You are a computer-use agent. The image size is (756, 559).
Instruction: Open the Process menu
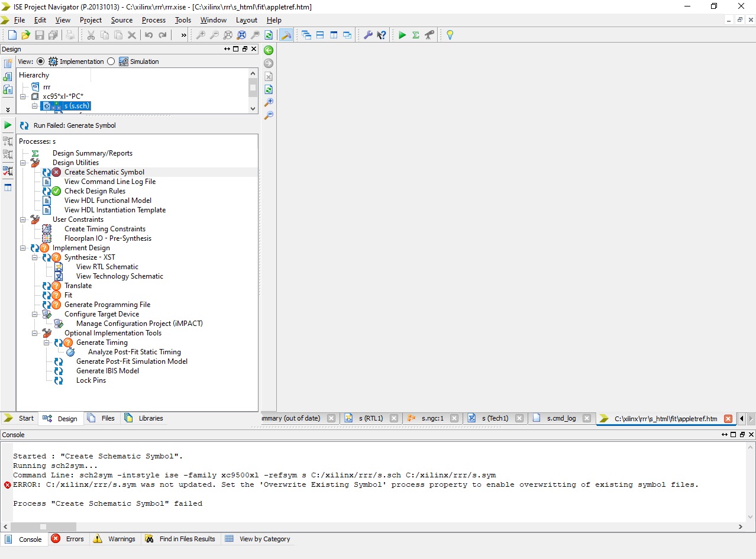(153, 20)
